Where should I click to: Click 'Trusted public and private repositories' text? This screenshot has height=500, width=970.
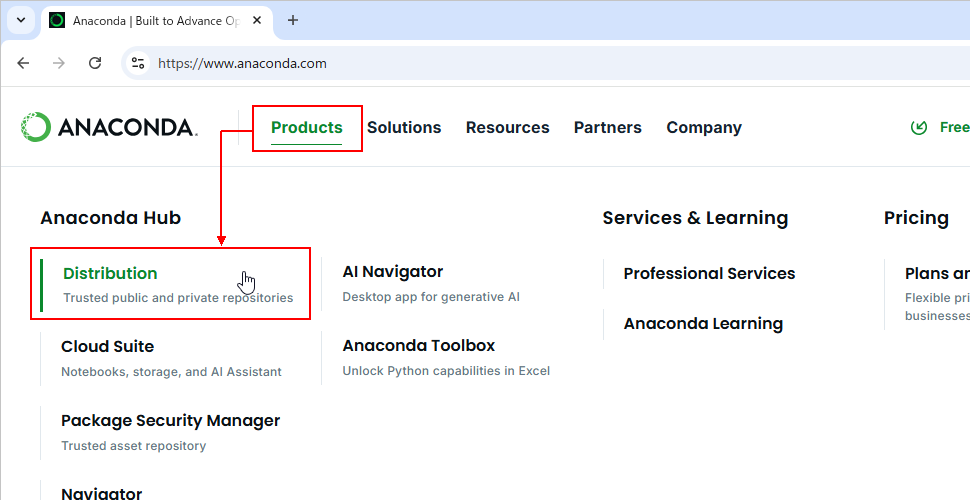(x=178, y=298)
